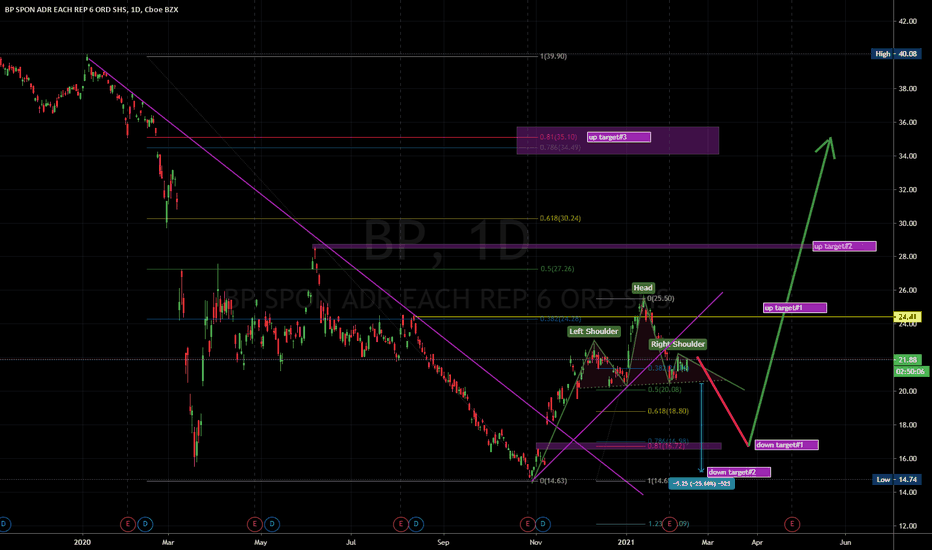Click the 'down target#1' label
This screenshot has height=550, width=932.
(x=786, y=445)
